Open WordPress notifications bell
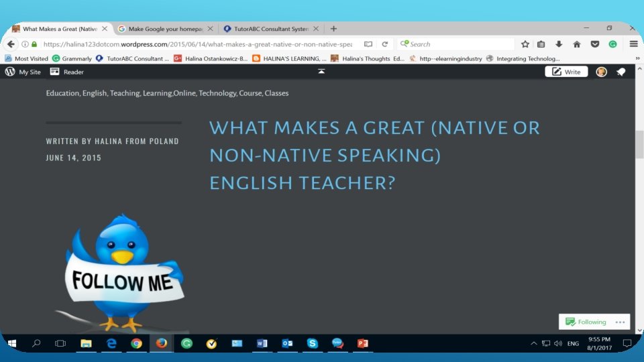 pos(621,72)
